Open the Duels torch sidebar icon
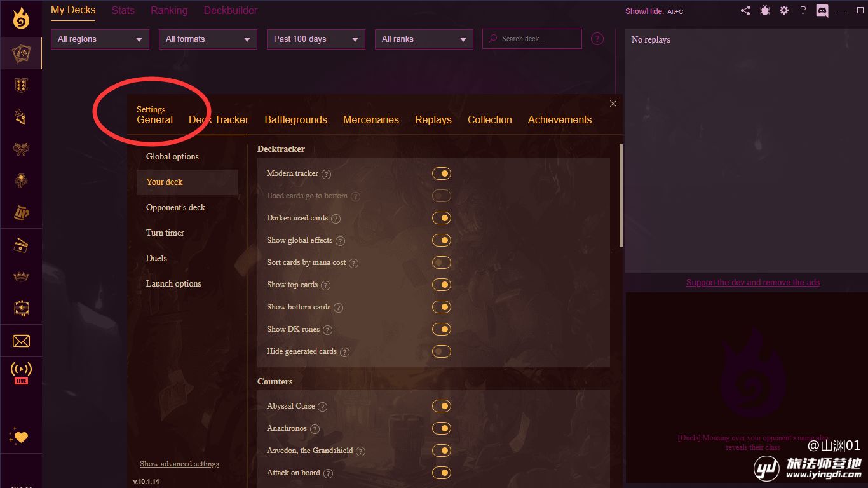Screen dimensions: 868x488 click(21, 180)
